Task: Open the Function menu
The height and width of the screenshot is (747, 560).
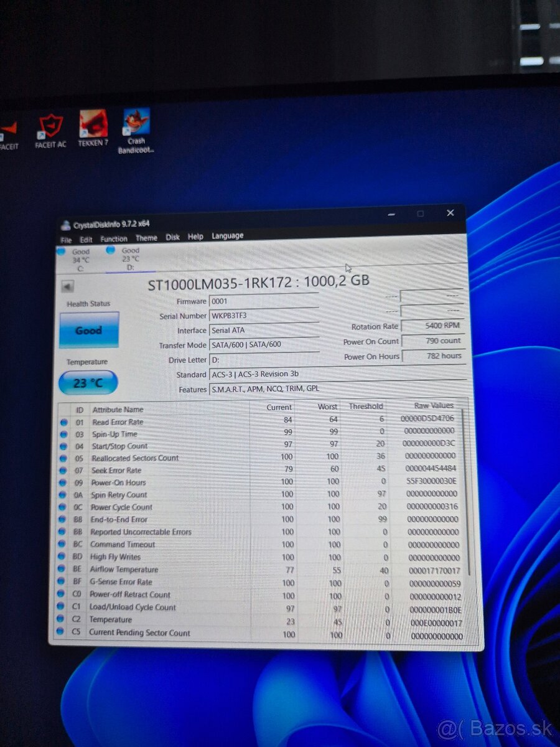Action: (114, 238)
